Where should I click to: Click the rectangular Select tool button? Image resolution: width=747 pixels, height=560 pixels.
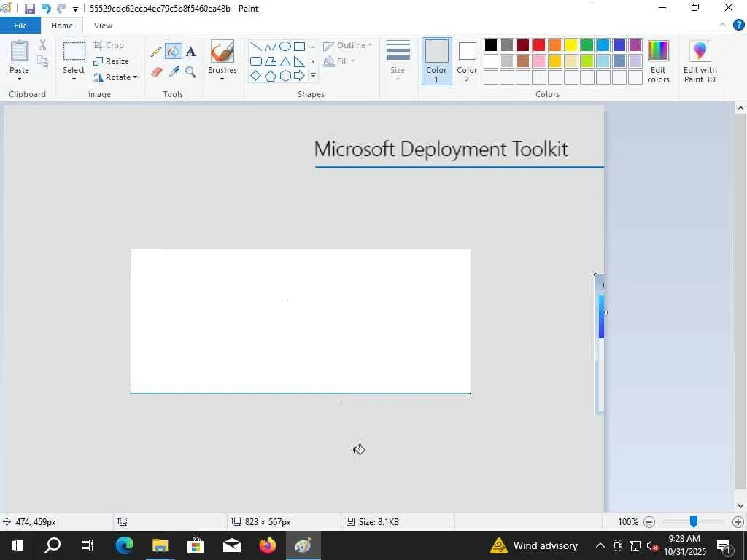(x=74, y=52)
